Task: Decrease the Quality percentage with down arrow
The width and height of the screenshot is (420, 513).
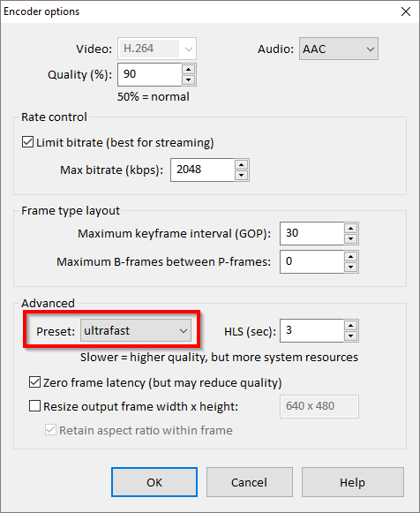Action: pyautogui.click(x=188, y=79)
